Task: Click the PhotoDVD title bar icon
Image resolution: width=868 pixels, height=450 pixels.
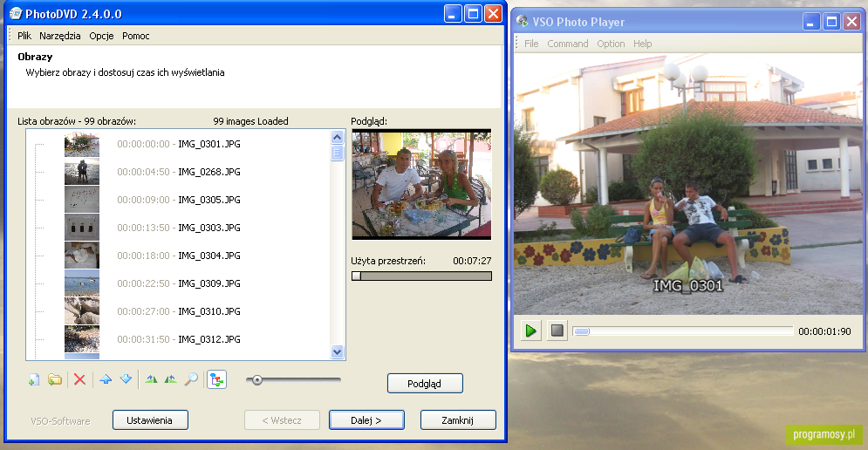Action: (x=16, y=14)
